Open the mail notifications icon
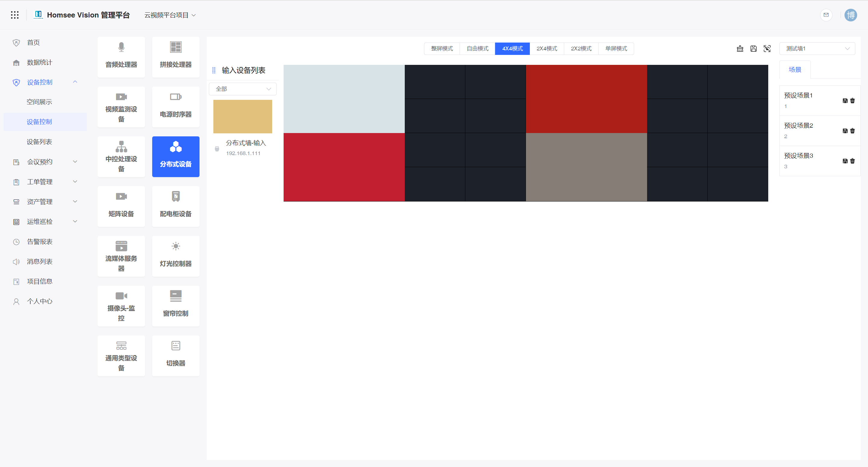 tap(826, 15)
